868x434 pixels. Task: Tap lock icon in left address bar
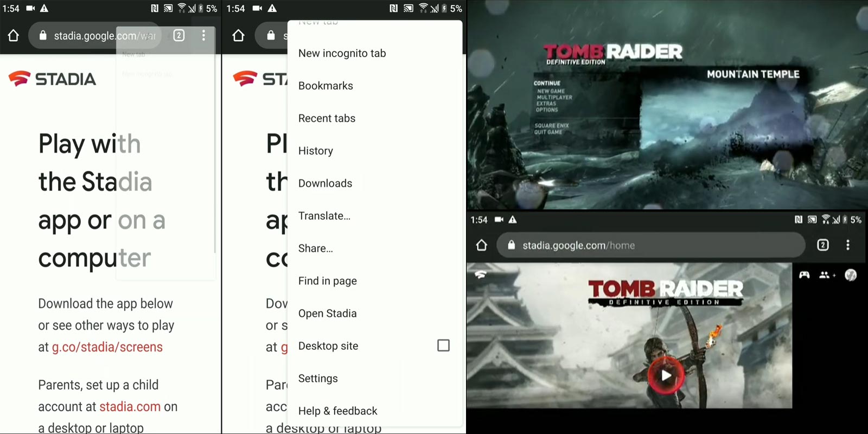click(x=43, y=36)
